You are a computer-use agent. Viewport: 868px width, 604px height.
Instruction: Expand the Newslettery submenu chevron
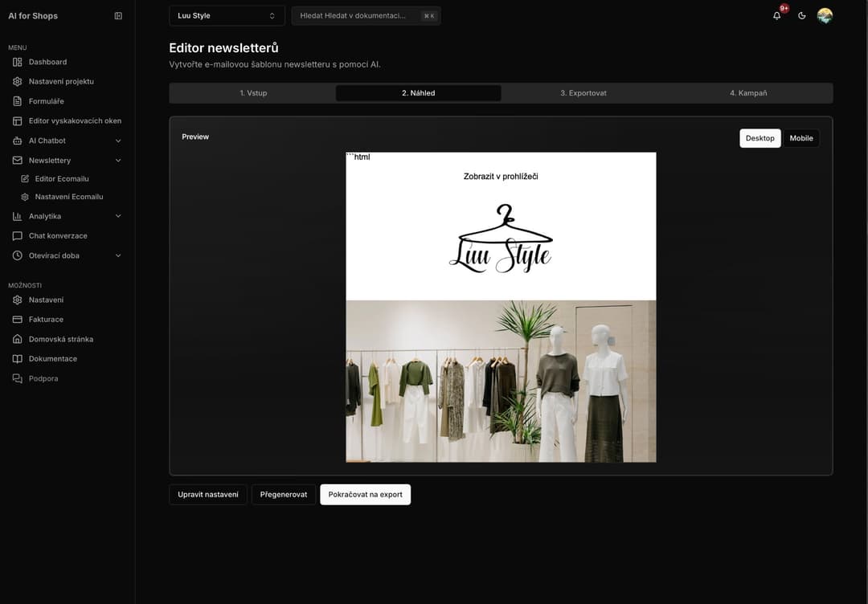tap(116, 158)
